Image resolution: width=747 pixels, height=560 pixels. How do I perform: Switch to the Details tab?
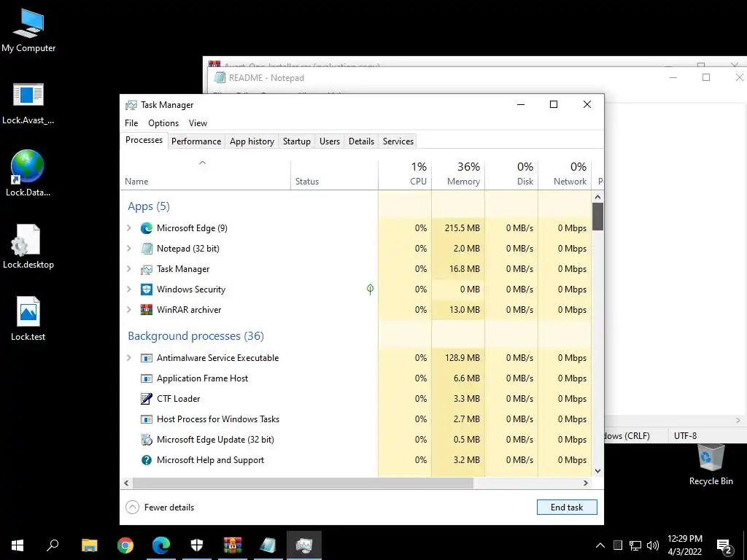[x=362, y=141]
